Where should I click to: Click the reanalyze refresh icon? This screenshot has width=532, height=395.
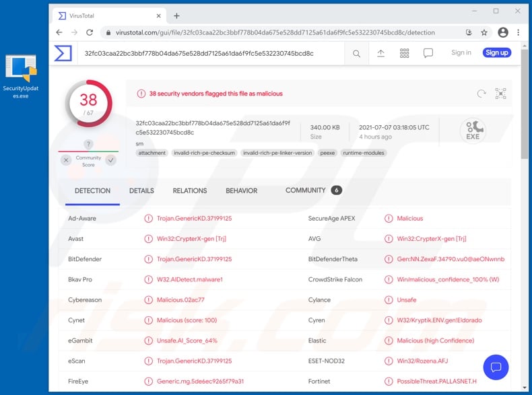[x=481, y=94]
